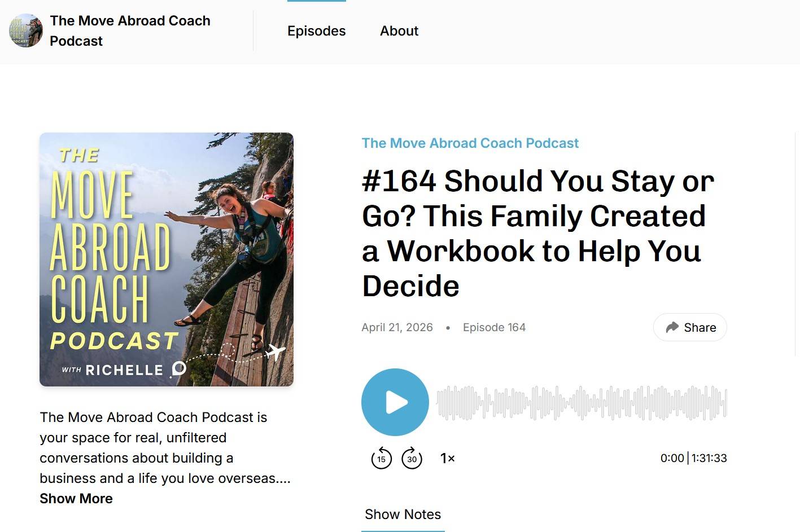Click the Episode 164 label
The width and height of the screenshot is (800, 532).
tap(494, 328)
